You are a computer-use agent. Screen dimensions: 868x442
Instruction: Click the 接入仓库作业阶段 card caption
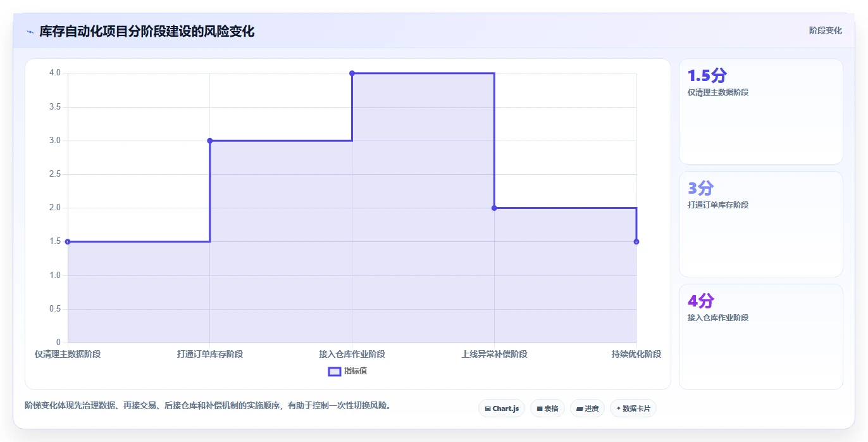pyautogui.click(x=718, y=318)
